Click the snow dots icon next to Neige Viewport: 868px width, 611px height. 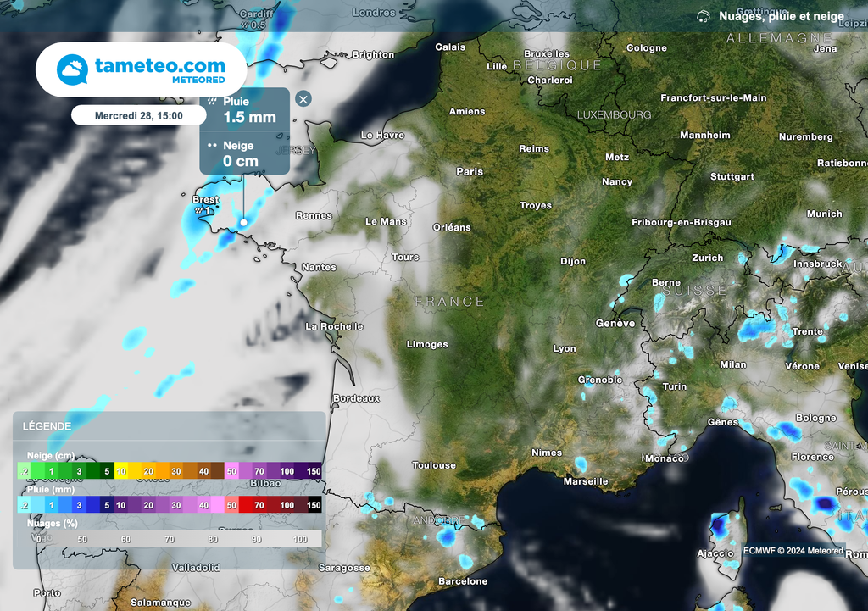pos(213,145)
